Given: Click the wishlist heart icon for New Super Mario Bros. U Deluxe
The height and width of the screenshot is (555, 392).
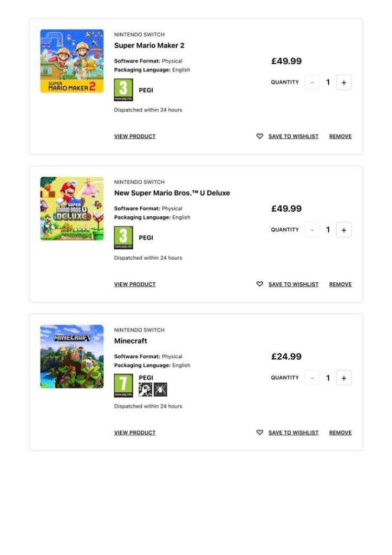Looking at the screenshot, I should tap(260, 284).
